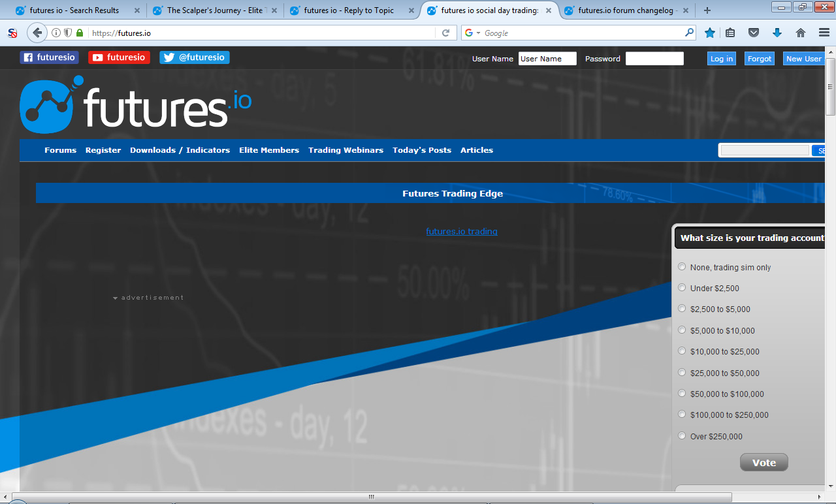Close the 'futures.io forum changelog' tab
836x504 pixels.
coord(686,10)
